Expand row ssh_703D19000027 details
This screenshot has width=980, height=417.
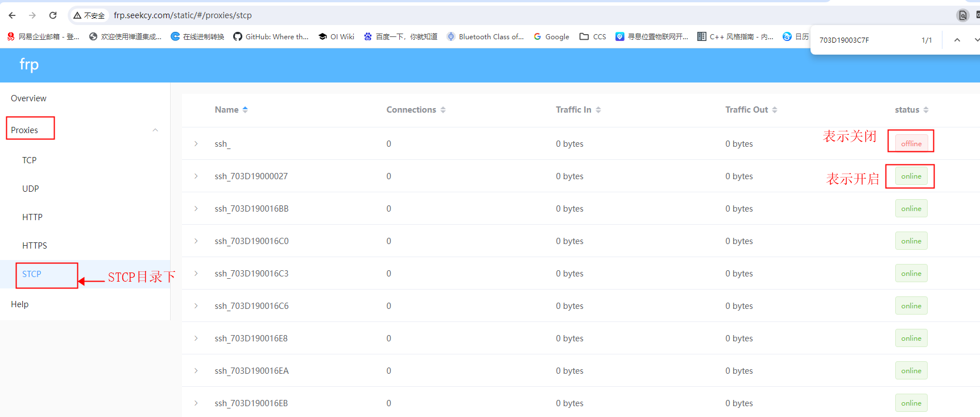click(196, 176)
